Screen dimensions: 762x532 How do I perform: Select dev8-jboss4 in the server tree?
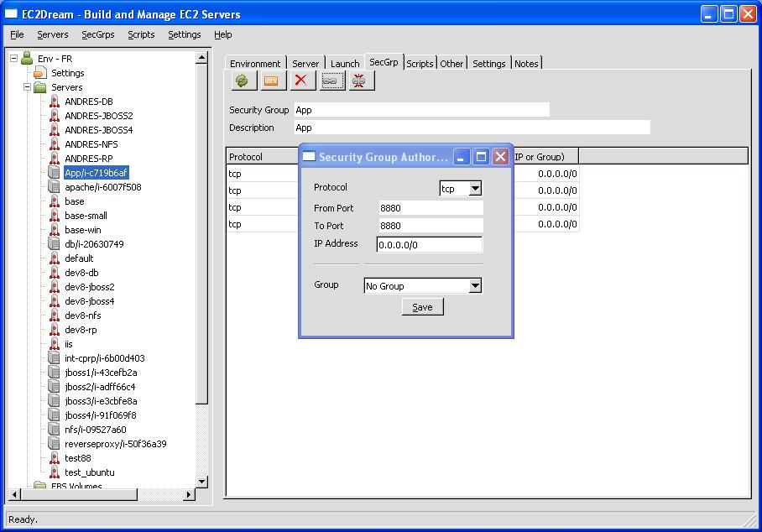tap(90, 301)
